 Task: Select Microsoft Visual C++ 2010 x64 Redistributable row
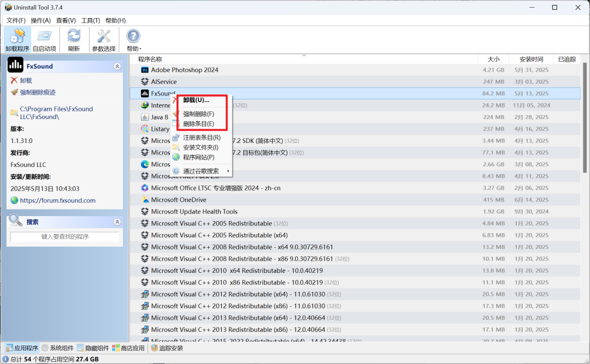[355, 271]
